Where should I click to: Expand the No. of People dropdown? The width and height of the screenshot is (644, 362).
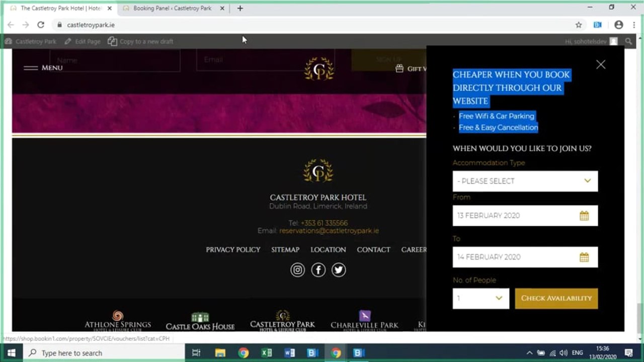pos(481,298)
